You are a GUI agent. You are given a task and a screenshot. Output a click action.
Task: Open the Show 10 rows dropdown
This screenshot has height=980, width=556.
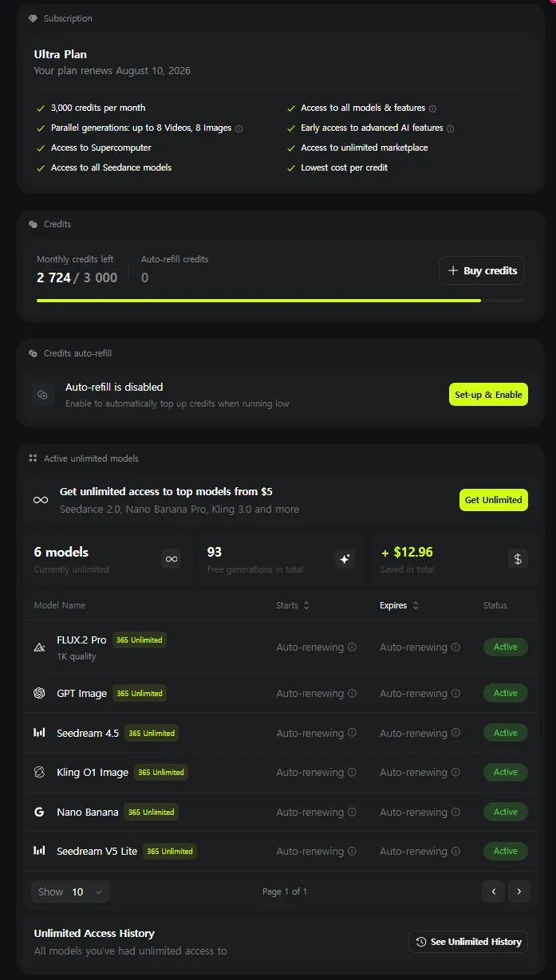click(x=70, y=891)
